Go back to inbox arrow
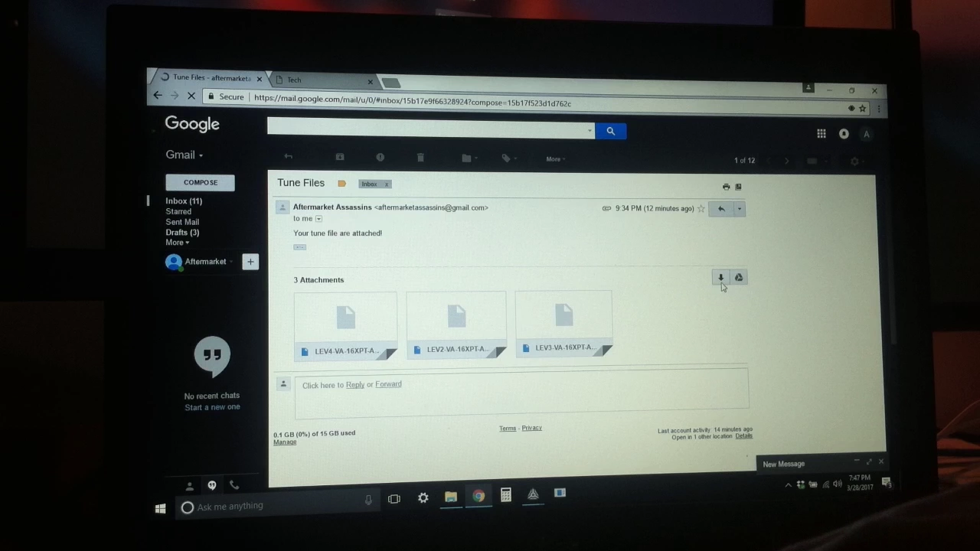980x551 pixels. pos(289,157)
